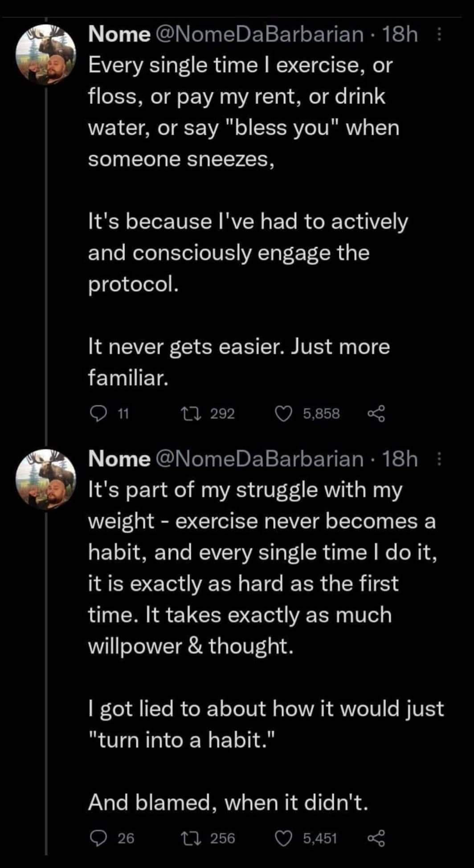Click the reply icon on the first tweet
Image resolution: width=474 pixels, height=868 pixels.
coord(97,414)
